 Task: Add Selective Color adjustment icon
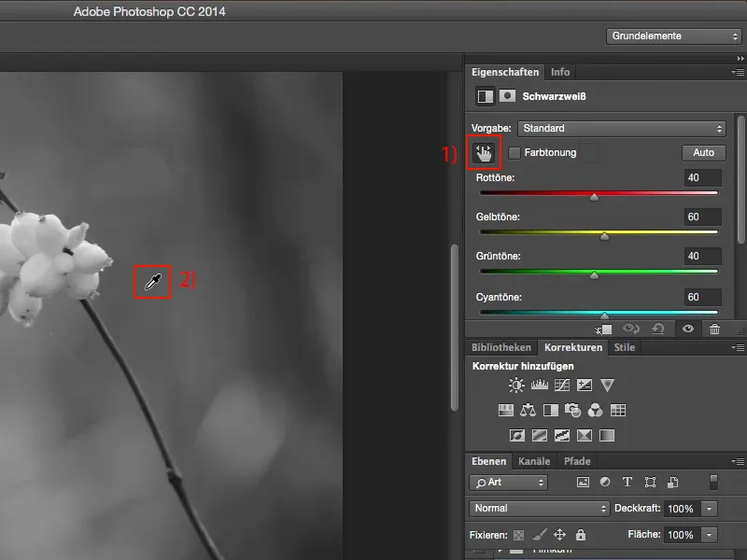coord(585,435)
